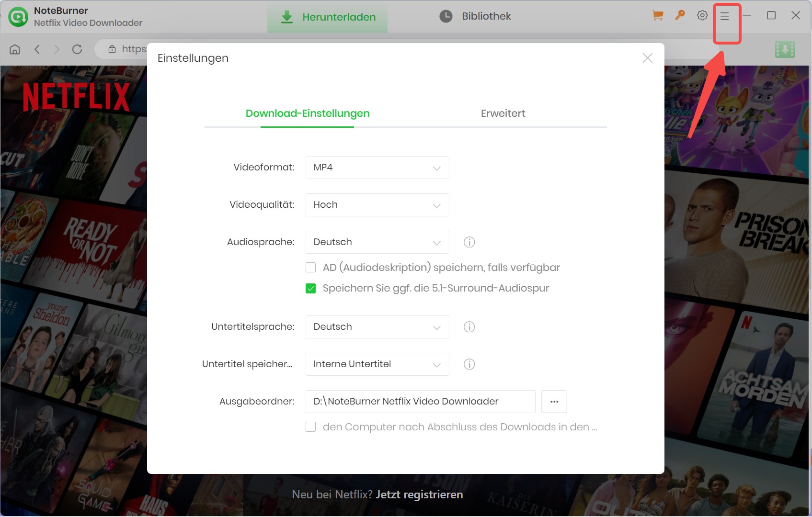
Task: Show info for Untertitelsprache
Action: tap(469, 327)
